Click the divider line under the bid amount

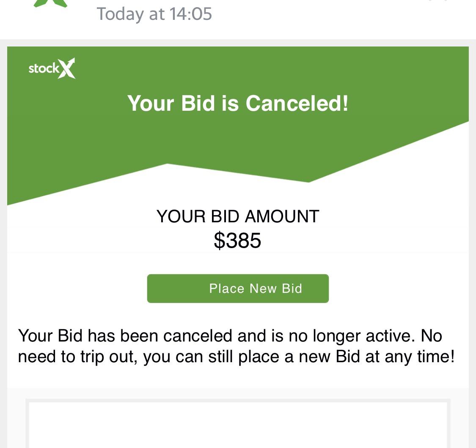(238, 252)
